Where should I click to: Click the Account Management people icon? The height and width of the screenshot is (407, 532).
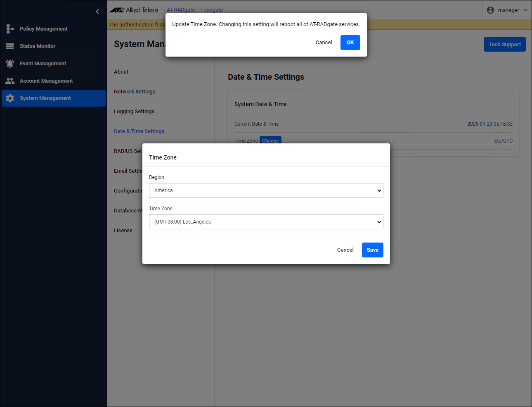coord(10,81)
